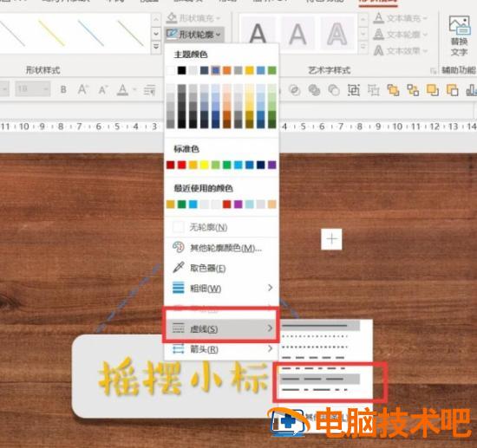Click the arrows icon beside 箭头
Screen dimensions: 477x448
[179, 349]
